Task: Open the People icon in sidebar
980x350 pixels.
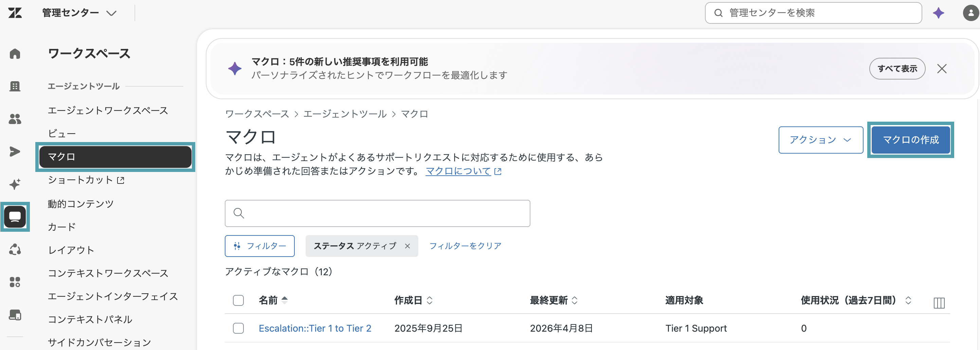Action: coord(15,119)
